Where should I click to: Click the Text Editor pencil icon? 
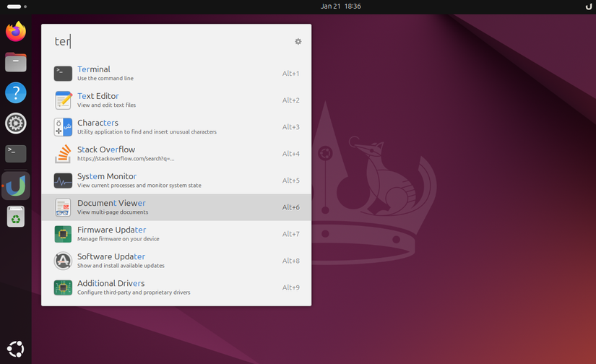coord(63,100)
